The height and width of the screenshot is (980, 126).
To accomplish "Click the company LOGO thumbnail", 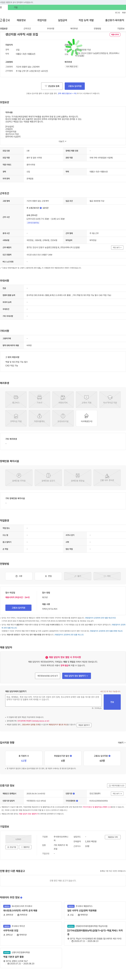I will 18,839.
